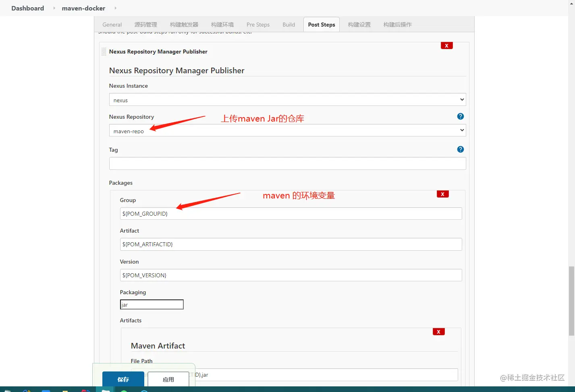This screenshot has width=575, height=392.
Task: Switch to the 构建环境 tab
Action: coord(222,25)
